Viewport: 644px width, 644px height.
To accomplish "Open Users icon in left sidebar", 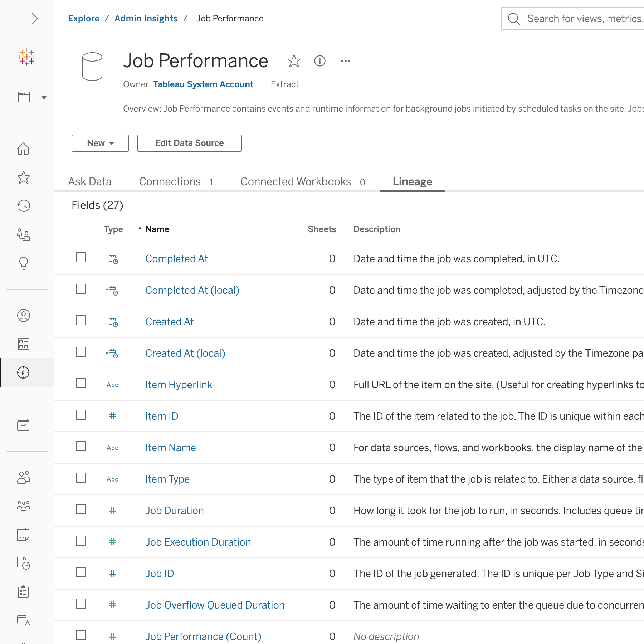I will pyautogui.click(x=24, y=477).
